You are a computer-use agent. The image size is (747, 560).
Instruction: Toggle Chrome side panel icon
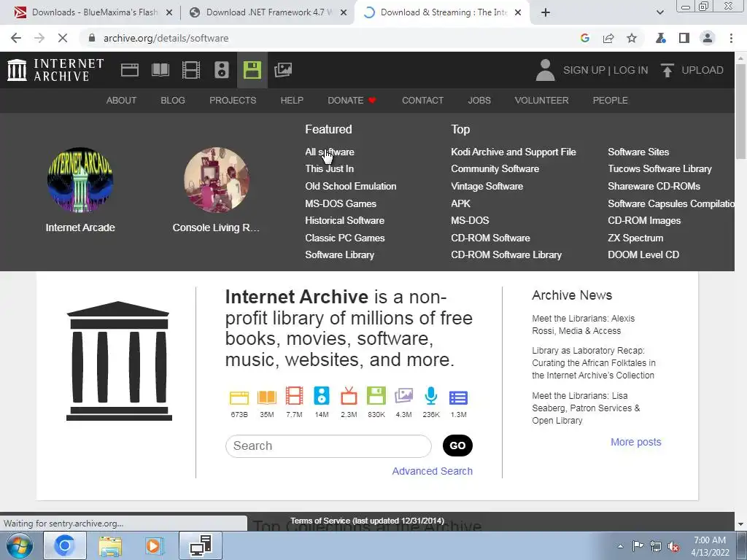(684, 38)
